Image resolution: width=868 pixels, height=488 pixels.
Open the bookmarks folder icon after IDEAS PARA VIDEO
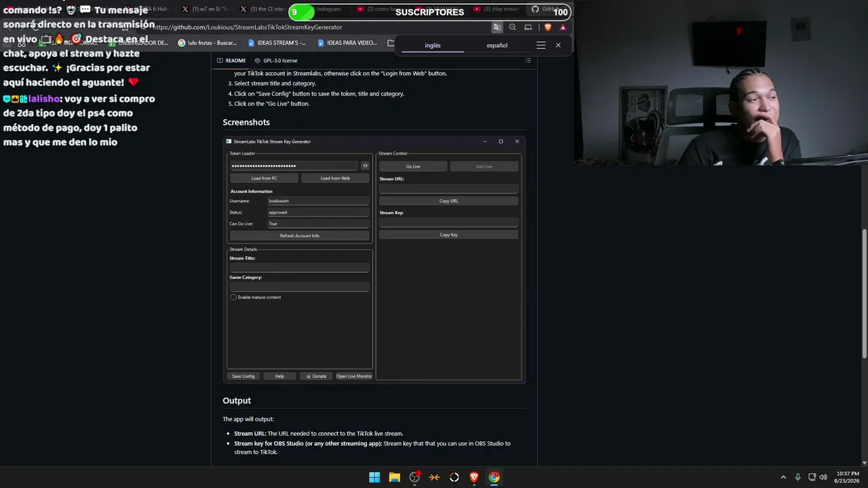pyautogui.click(x=391, y=43)
